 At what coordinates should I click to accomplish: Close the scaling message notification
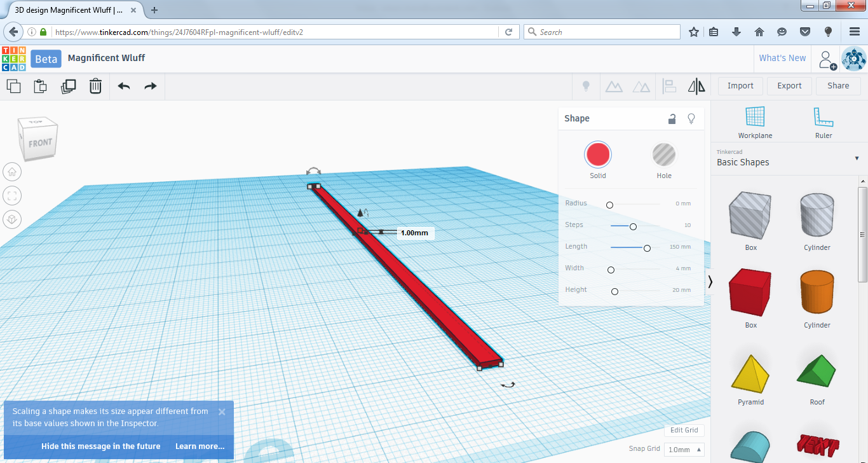tap(222, 411)
